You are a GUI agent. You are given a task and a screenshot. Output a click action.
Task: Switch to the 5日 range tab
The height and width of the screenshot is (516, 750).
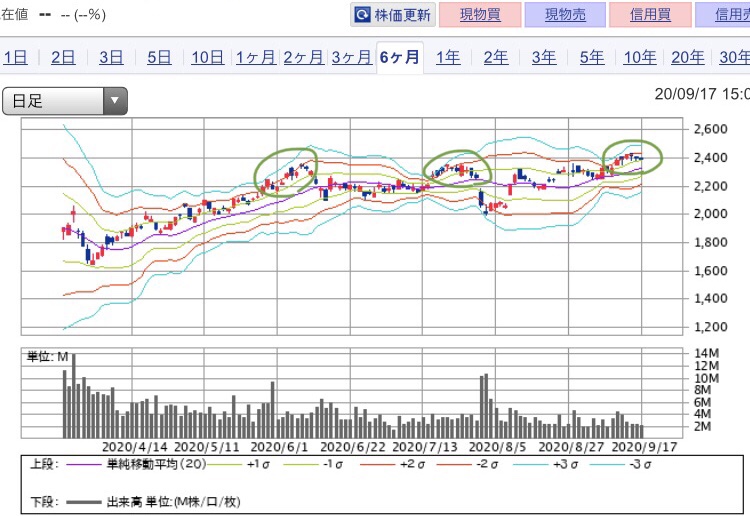[159, 57]
